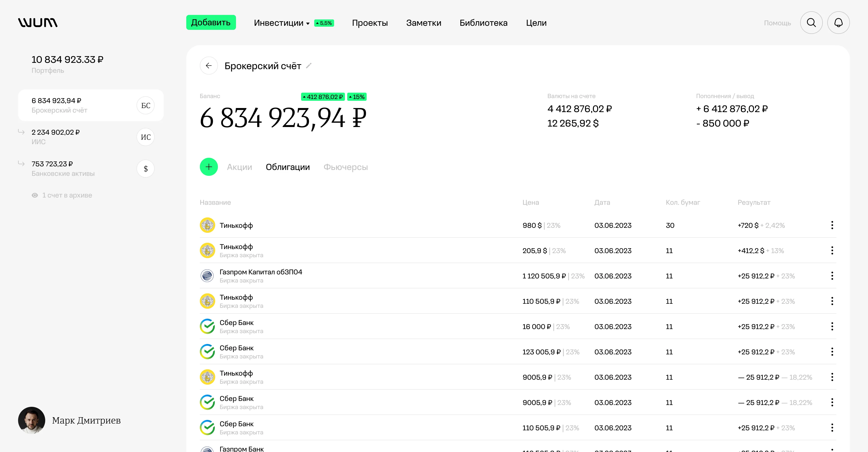Open the three-dot menu for Тинькофф 9005,9 ₽ row

(832, 377)
